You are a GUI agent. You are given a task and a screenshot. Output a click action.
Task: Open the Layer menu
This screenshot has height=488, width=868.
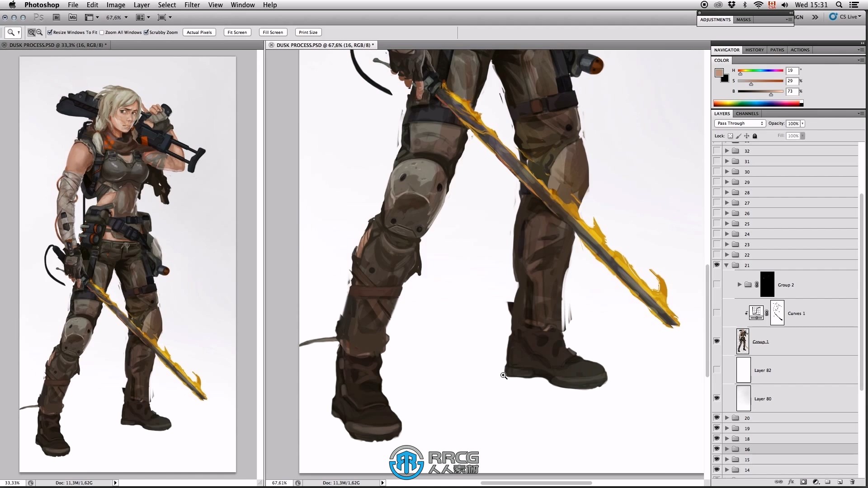[142, 5]
